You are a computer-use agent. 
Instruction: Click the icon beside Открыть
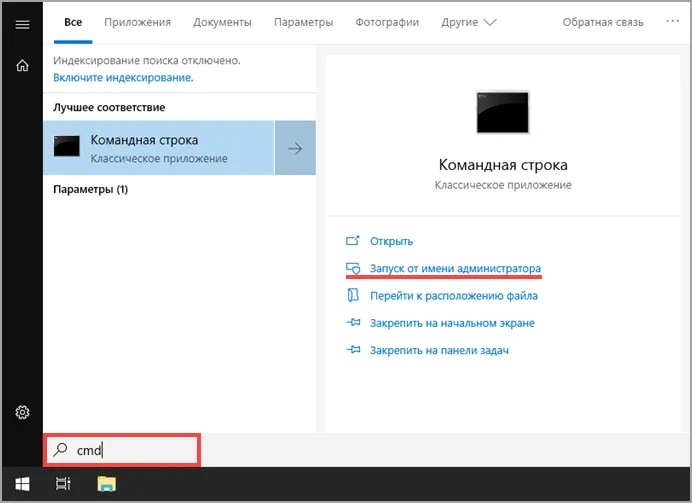click(353, 241)
